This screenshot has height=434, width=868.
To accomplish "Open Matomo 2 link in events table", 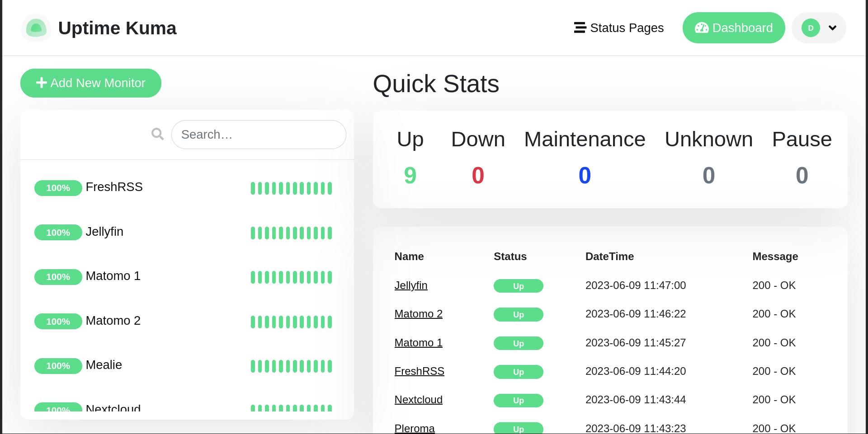I will coord(419,314).
